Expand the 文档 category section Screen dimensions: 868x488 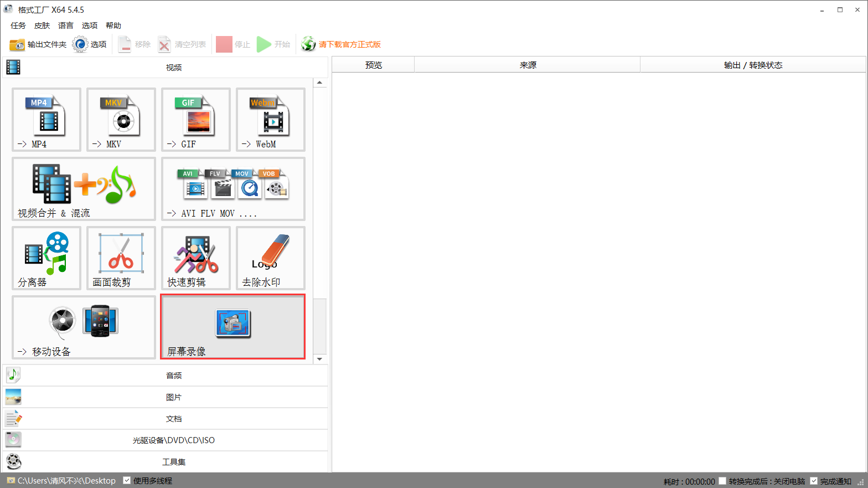166,418
